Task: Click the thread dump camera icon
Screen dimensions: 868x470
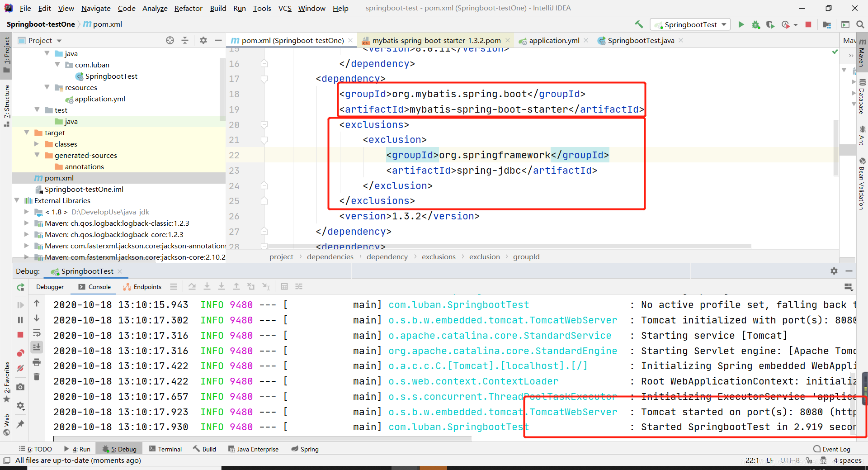Action: (20, 387)
